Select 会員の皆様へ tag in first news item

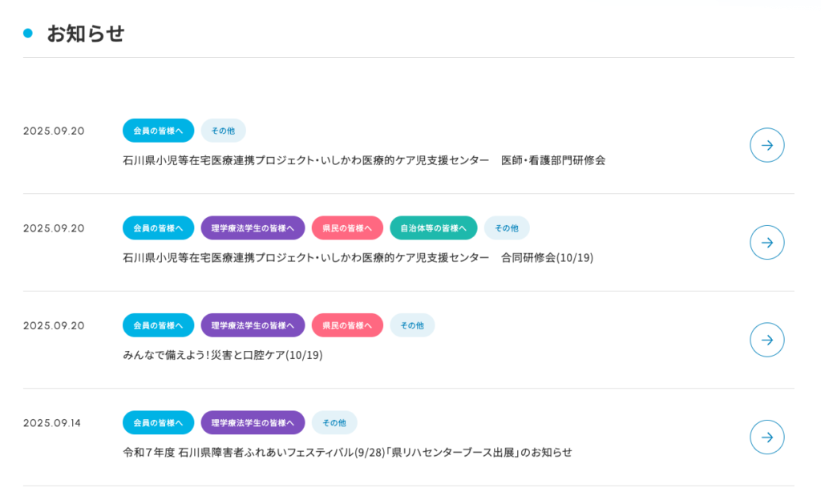click(x=158, y=131)
